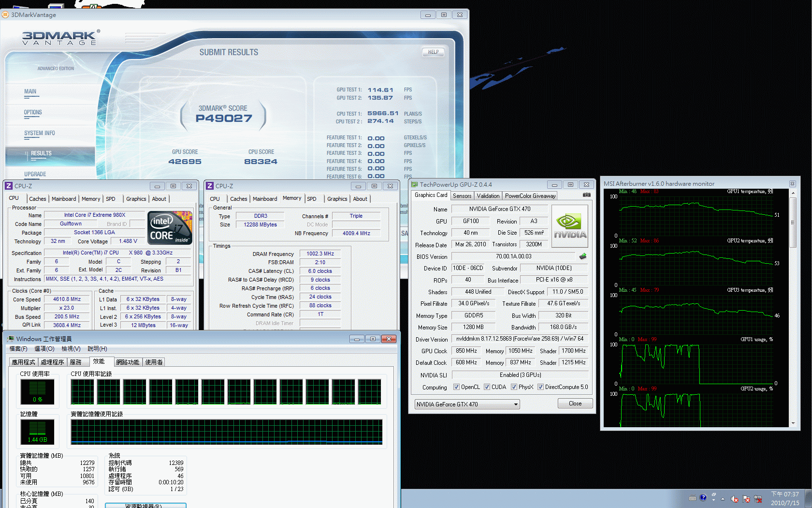Screen dimensions: 812x508
Task: Switch to 處理程序 tab in Task Manager
Action: click(52, 362)
